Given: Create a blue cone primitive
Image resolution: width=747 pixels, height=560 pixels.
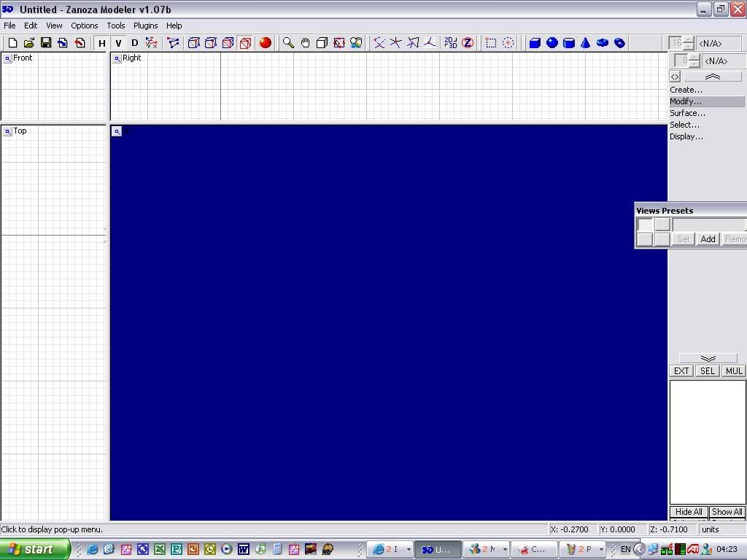Looking at the screenshot, I should [586, 43].
